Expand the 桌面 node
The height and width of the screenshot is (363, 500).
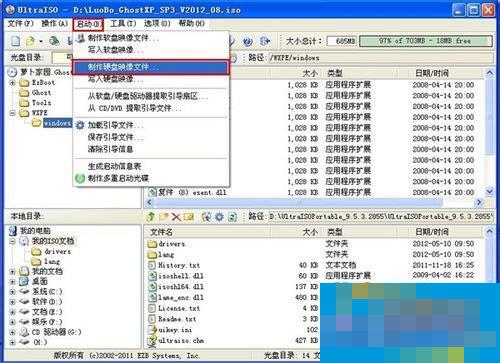(13, 282)
